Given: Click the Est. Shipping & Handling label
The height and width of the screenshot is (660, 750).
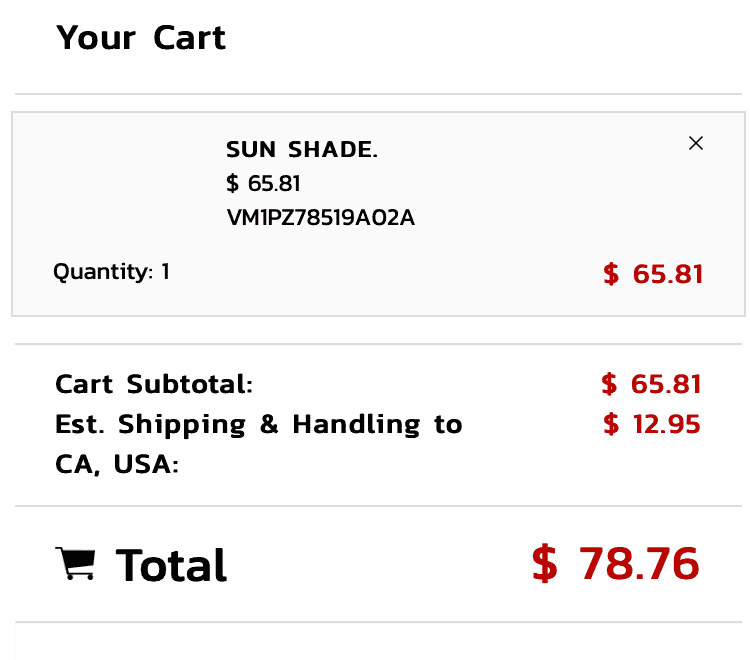Looking at the screenshot, I should tap(258, 425).
